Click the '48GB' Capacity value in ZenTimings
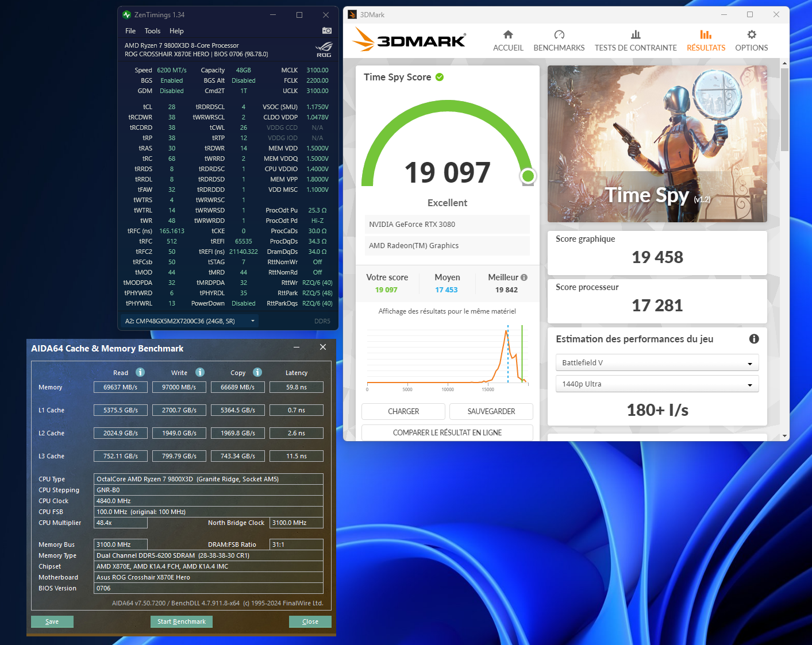This screenshot has height=645, width=812. 244,70
